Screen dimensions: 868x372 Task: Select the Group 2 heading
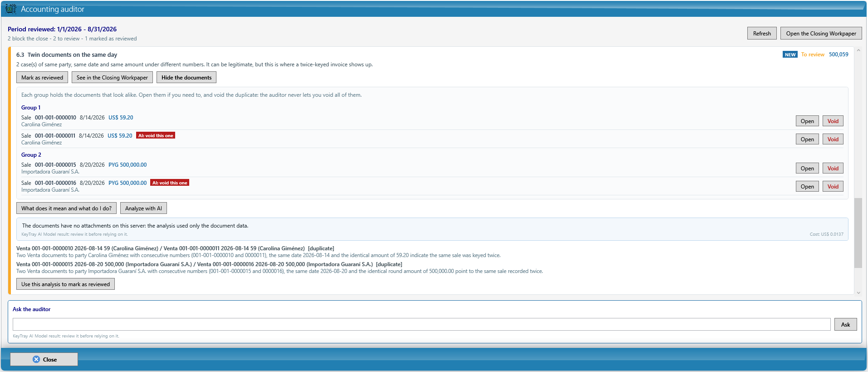pos(31,155)
